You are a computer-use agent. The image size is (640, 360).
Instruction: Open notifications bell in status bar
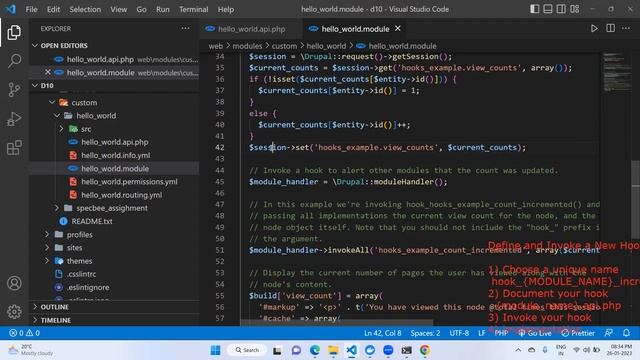tap(626, 333)
